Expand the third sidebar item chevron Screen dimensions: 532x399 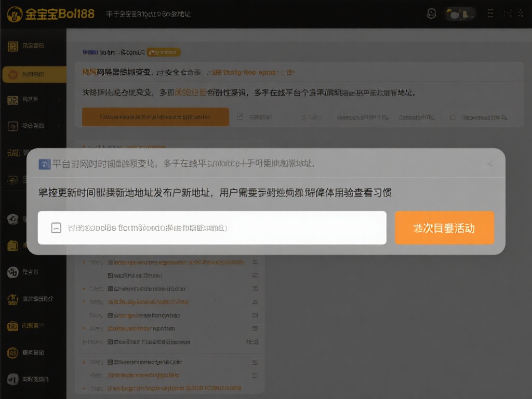click(x=59, y=99)
